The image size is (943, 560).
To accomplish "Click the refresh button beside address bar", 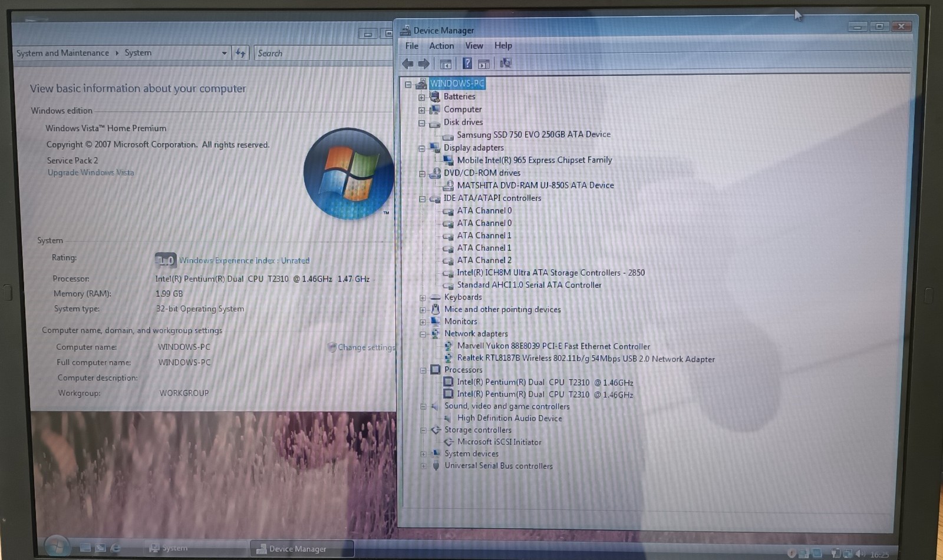I will pyautogui.click(x=240, y=53).
